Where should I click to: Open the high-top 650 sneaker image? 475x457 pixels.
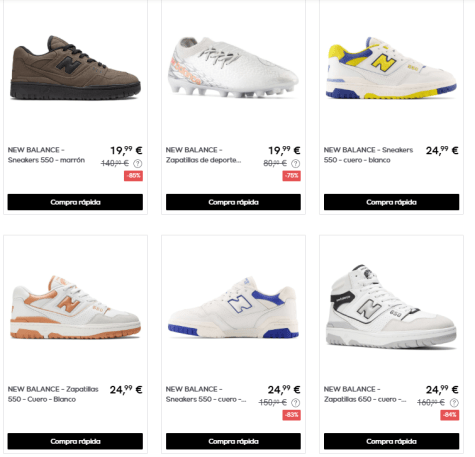(391, 307)
